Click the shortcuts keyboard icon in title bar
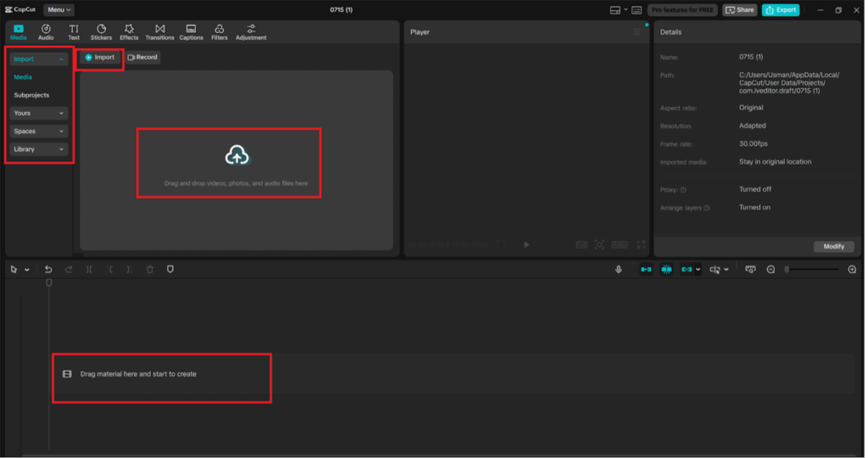Image resolution: width=868 pixels, height=458 pixels. (x=637, y=10)
